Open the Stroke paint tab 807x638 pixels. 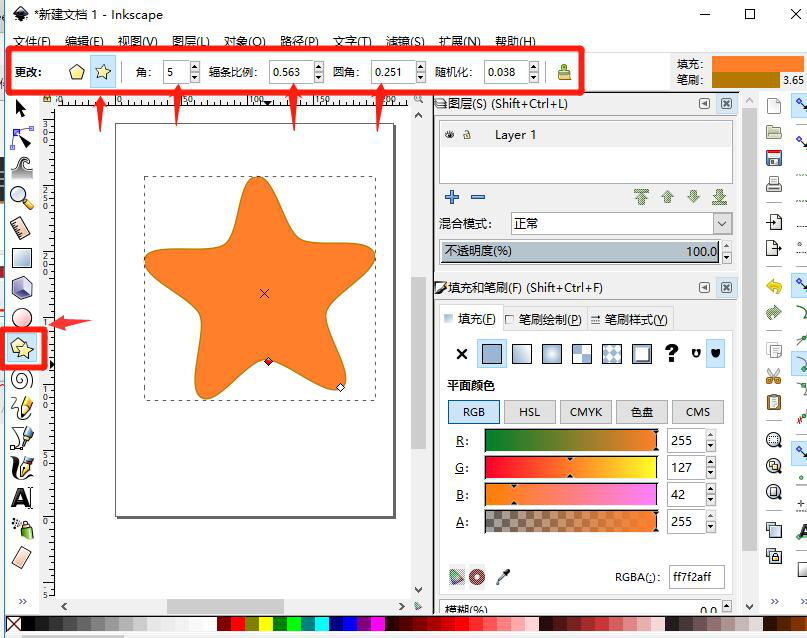click(x=545, y=319)
